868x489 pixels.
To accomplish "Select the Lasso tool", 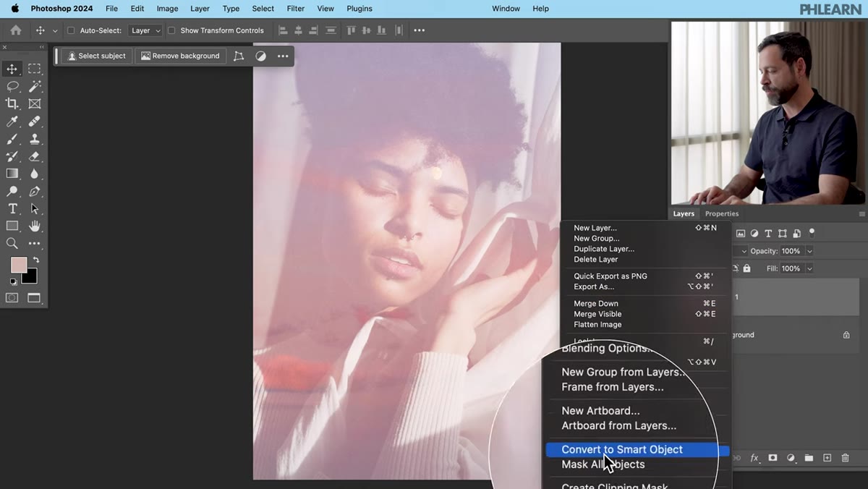I will 12,86.
